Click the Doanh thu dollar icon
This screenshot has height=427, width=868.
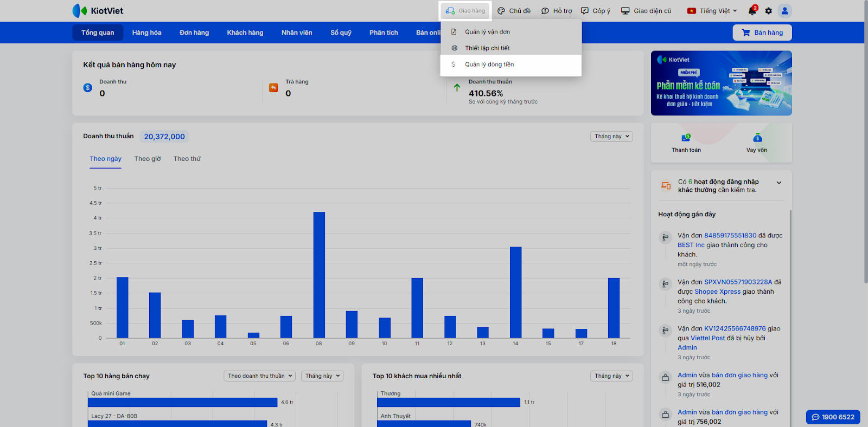[x=88, y=88]
